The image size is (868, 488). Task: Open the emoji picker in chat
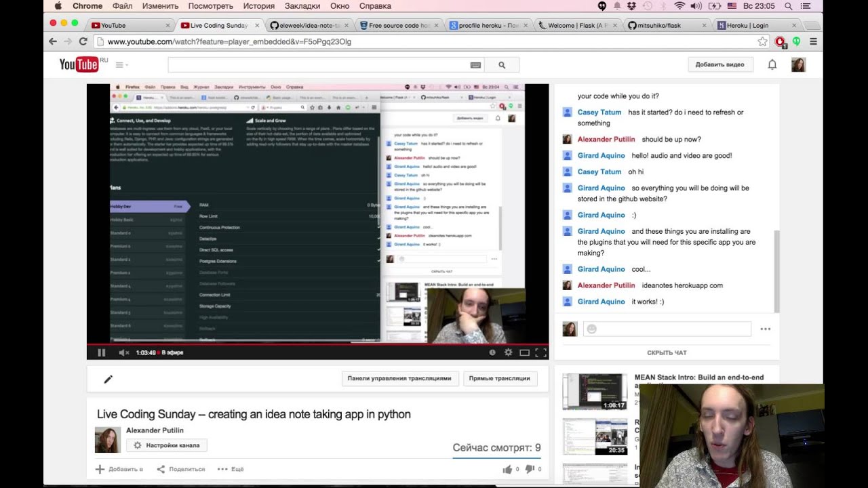592,329
